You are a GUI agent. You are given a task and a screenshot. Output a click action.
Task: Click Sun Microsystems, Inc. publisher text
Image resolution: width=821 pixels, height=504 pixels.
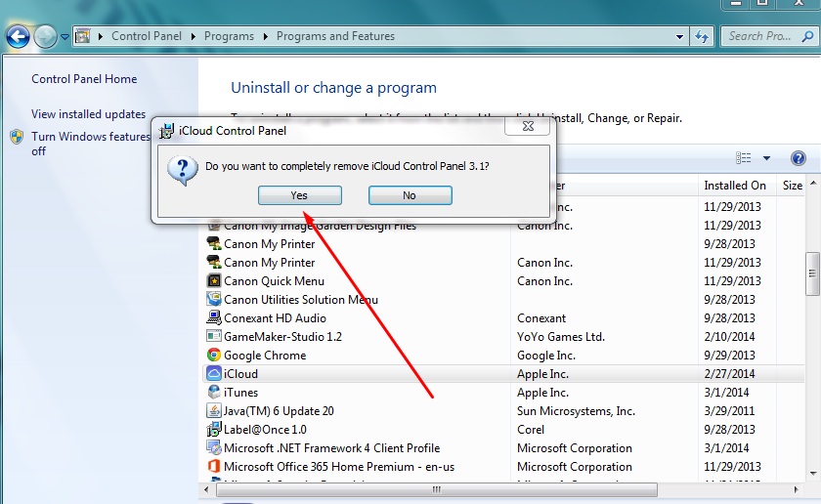tap(576, 411)
